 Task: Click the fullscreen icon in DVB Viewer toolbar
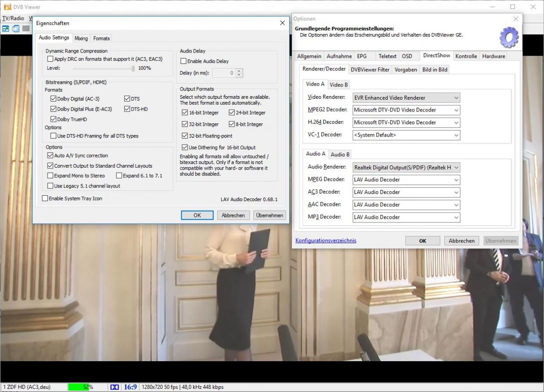tap(6, 29)
